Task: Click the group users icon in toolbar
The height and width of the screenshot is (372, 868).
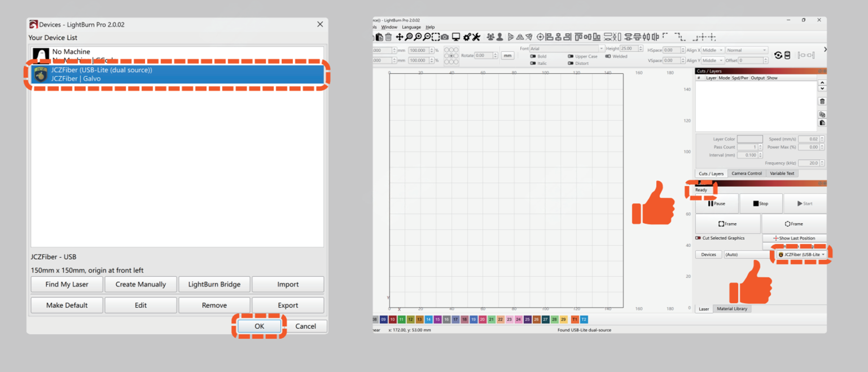Action: (490, 37)
